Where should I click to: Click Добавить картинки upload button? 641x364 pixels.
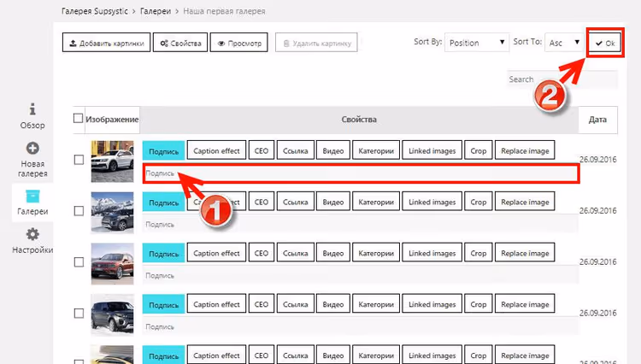click(106, 43)
